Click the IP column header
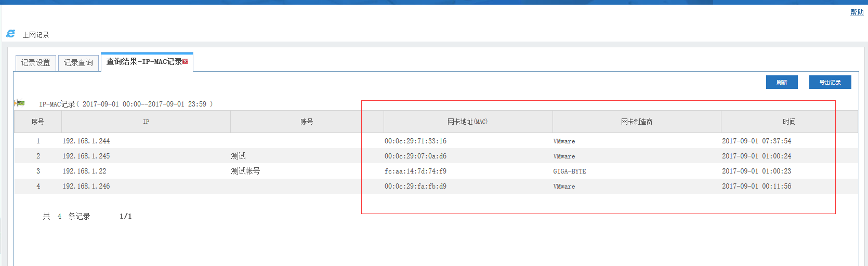Image resolution: width=868 pixels, height=266 pixels. click(x=146, y=122)
